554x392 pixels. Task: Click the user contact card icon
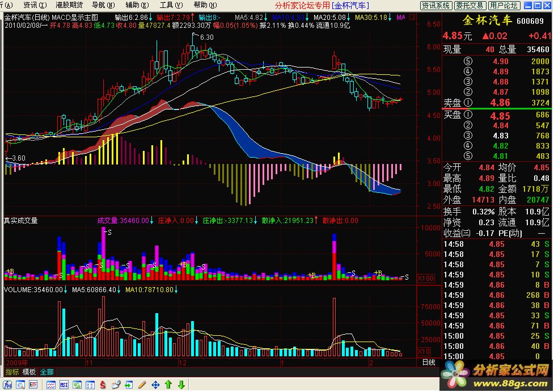point(116,385)
